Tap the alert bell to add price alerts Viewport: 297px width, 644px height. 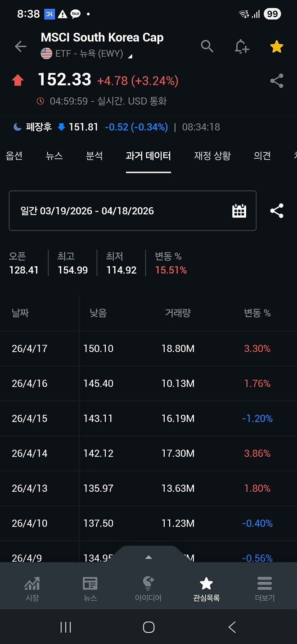click(242, 46)
